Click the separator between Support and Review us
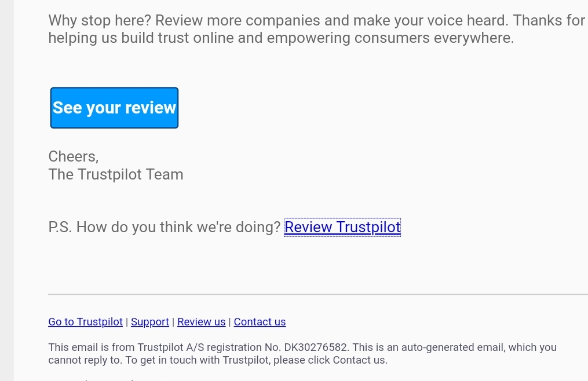The height and width of the screenshot is (381, 588). pyautogui.click(x=173, y=322)
